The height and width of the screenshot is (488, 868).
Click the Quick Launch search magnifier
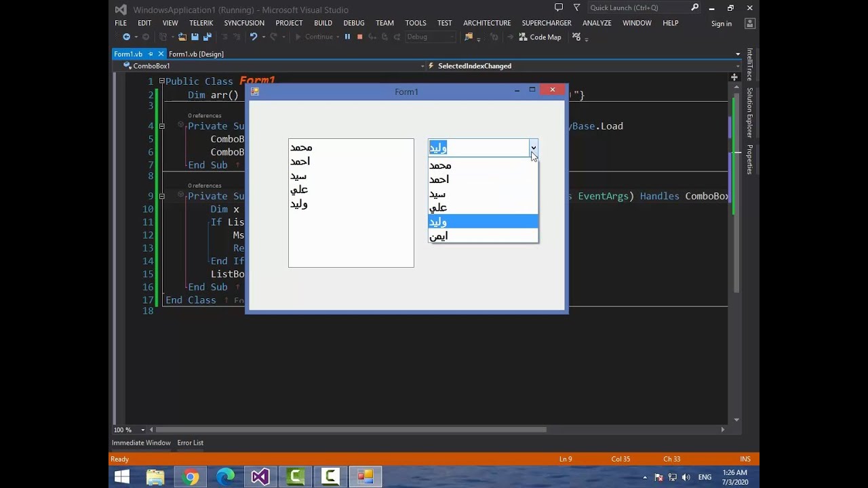[695, 7]
